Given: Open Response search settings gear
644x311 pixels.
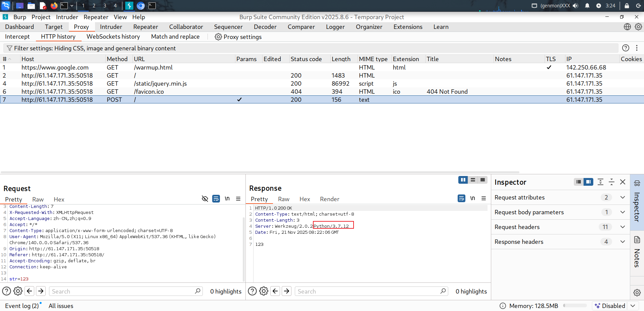Looking at the screenshot, I should tap(264, 291).
